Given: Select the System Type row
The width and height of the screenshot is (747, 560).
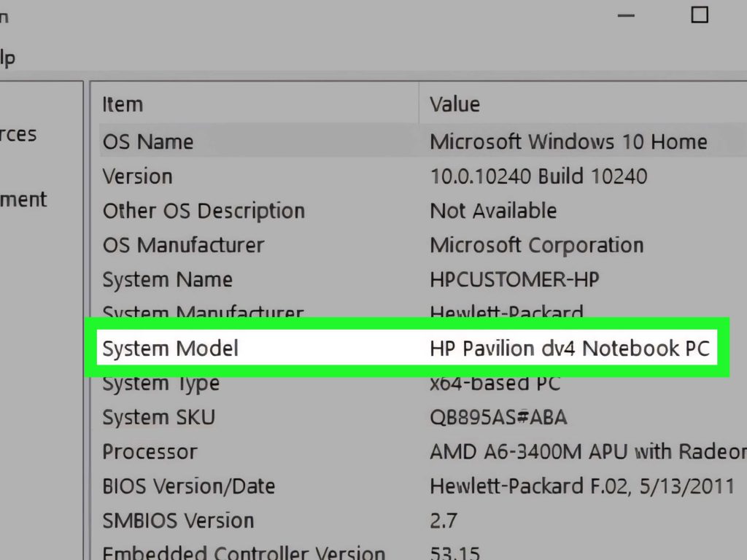Looking at the screenshot, I should (x=160, y=383).
